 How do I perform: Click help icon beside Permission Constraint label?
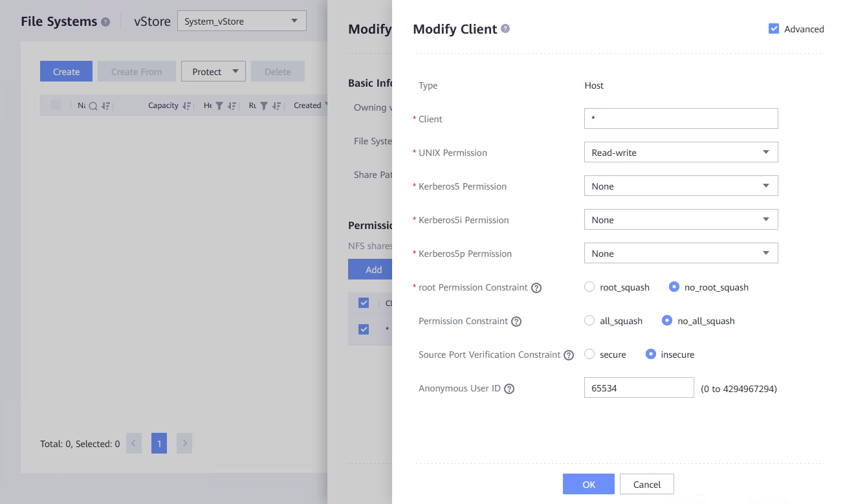[x=516, y=322]
